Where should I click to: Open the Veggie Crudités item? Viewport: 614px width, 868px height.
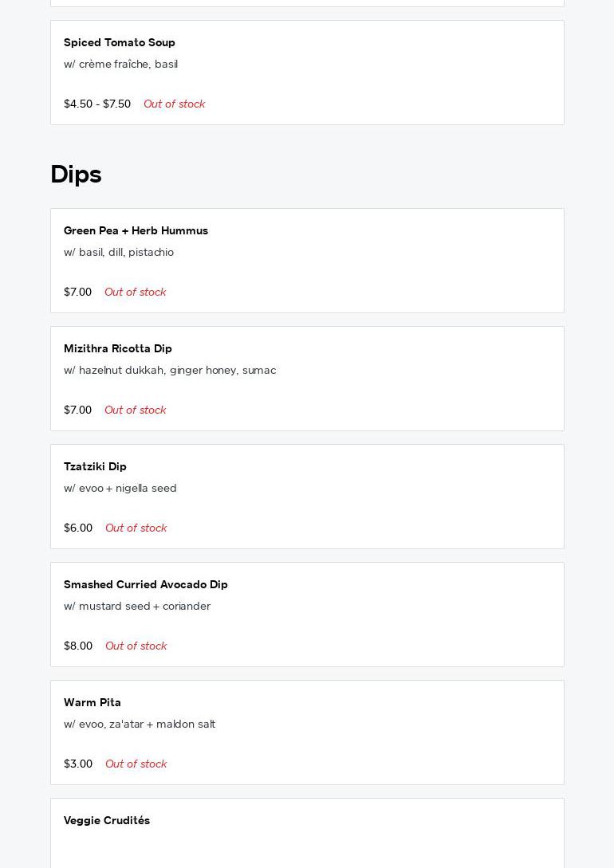coord(107,820)
